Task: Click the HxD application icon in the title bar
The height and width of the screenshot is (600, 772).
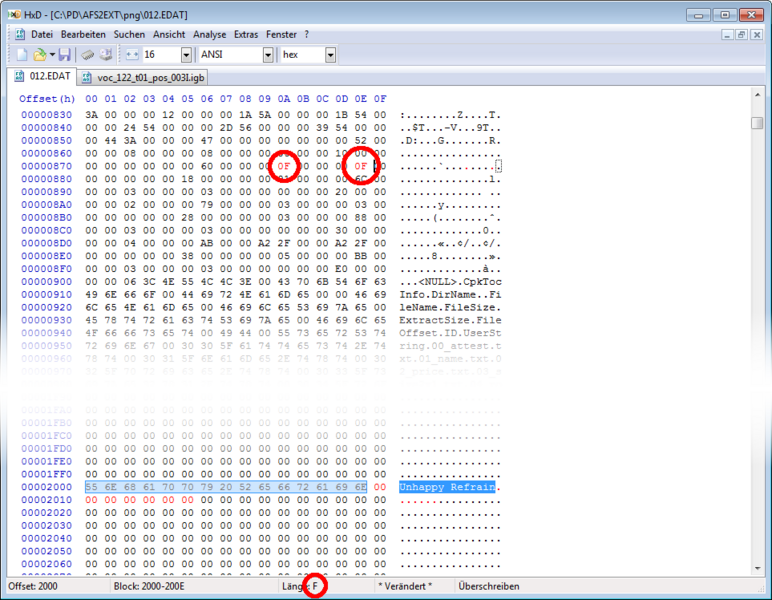Action: pyautogui.click(x=12, y=14)
